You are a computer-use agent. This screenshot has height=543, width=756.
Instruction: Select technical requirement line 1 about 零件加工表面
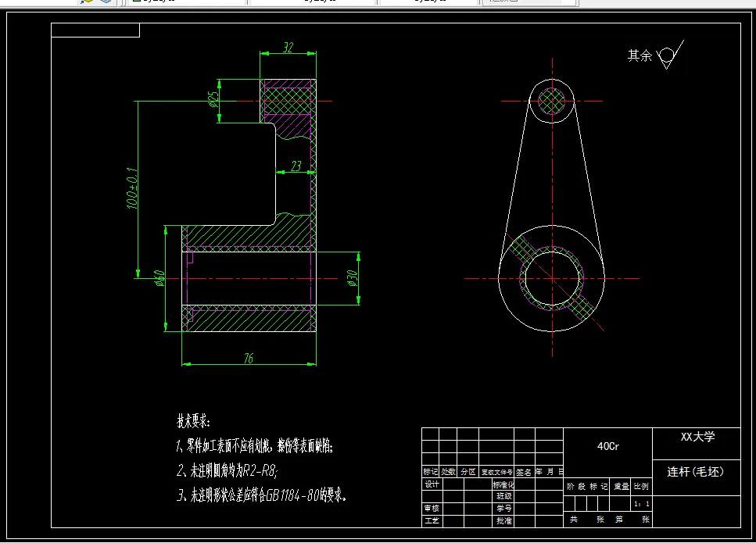click(x=255, y=445)
